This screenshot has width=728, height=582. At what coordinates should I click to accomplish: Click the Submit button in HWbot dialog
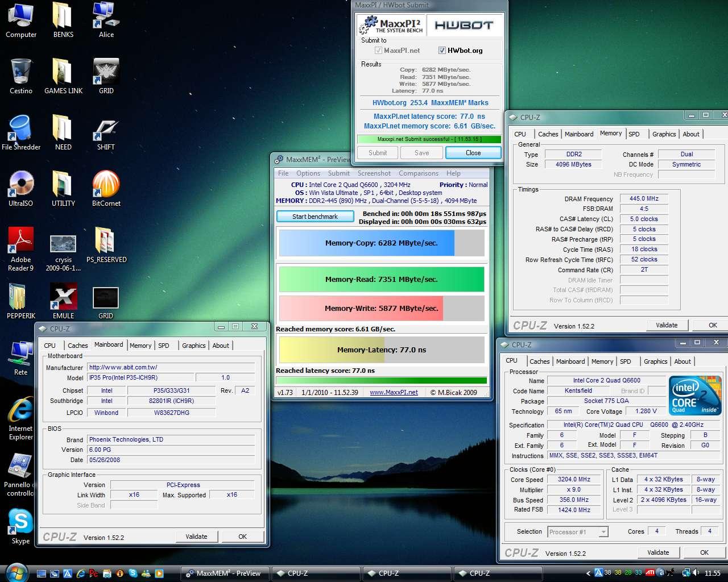[378, 153]
